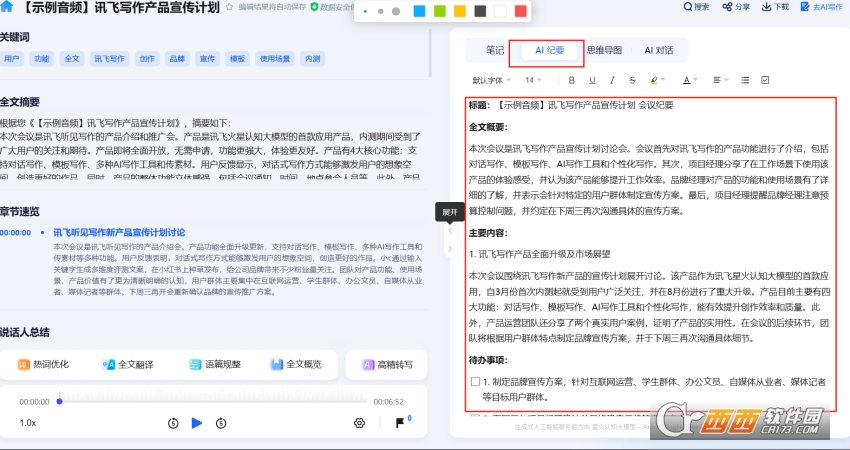
Task: Click the 全文 keyword tag
Action: click(x=72, y=59)
